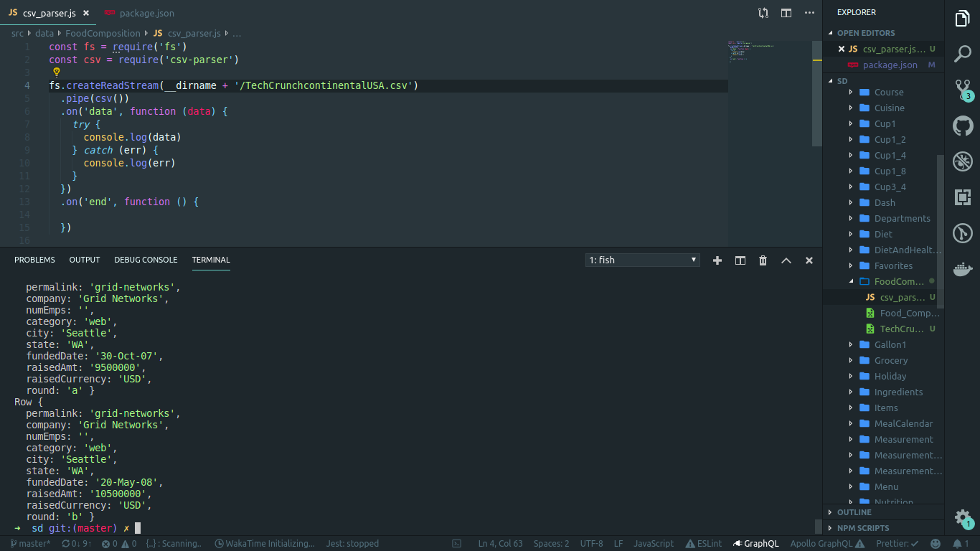The width and height of the screenshot is (980, 551).
Task: Add a new terminal with the plus icon
Action: (717, 260)
